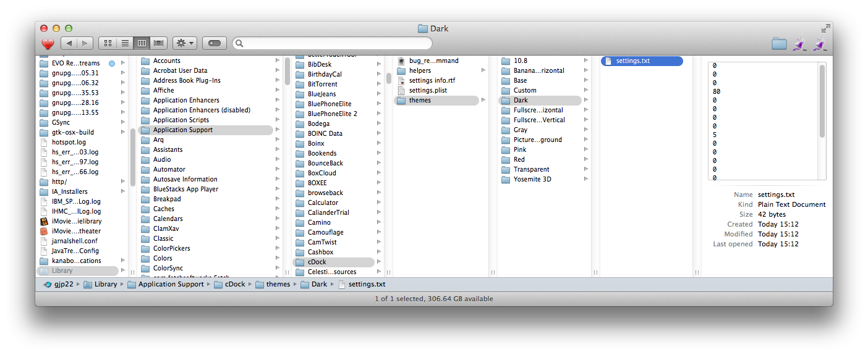Select Dark in the path bar
This screenshot has width=868, height=355.
click(x=314, y=285)
